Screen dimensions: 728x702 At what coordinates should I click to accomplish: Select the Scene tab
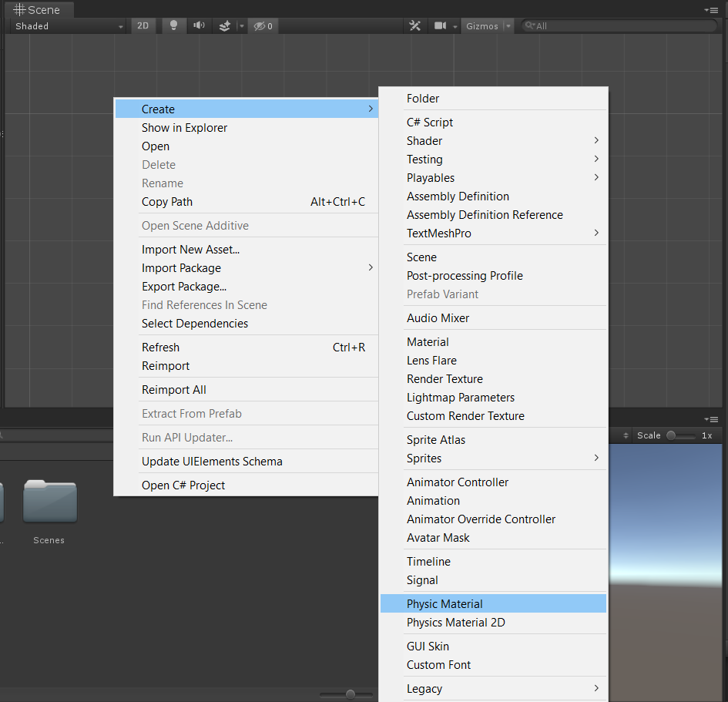click(x=39, y=10)
